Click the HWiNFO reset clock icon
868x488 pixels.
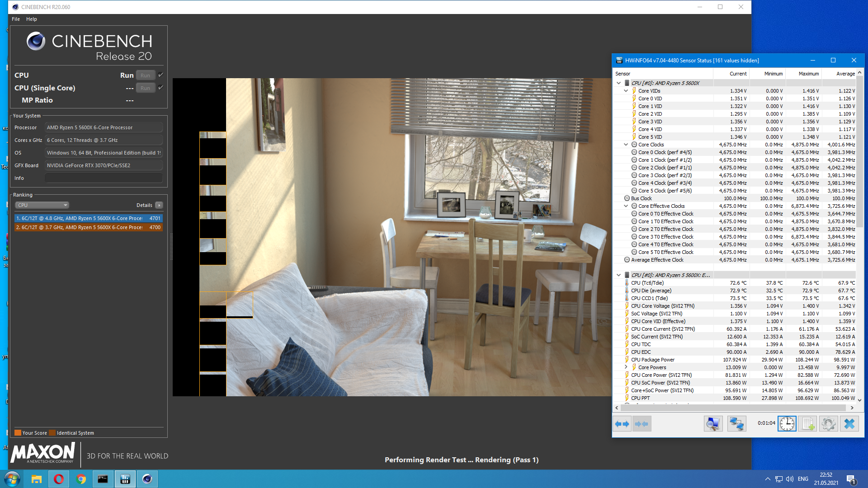[787, 424]
